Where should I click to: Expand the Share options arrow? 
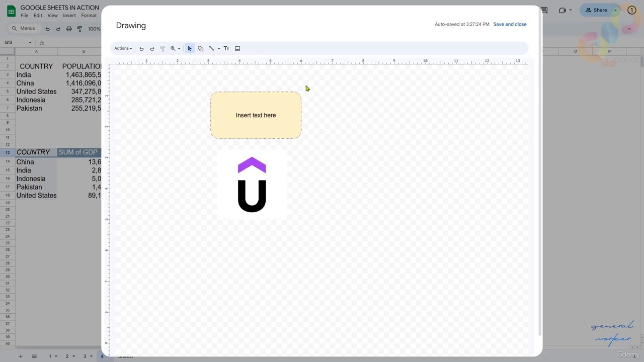[615, 10]
